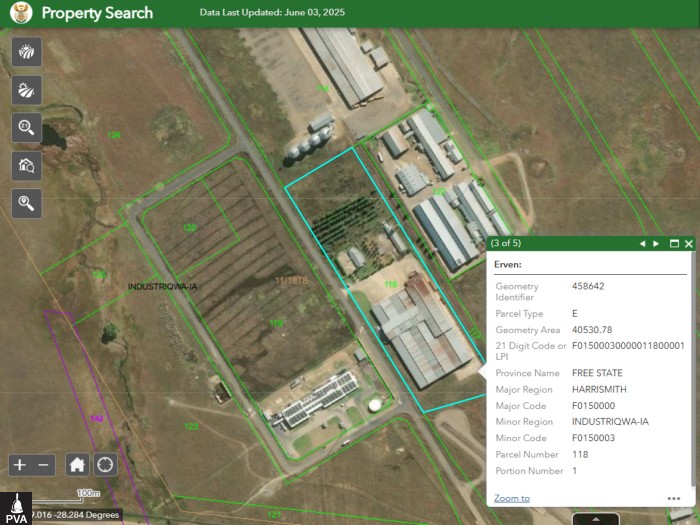Open the erf property search tool with house icon

[x=27, y=166]
